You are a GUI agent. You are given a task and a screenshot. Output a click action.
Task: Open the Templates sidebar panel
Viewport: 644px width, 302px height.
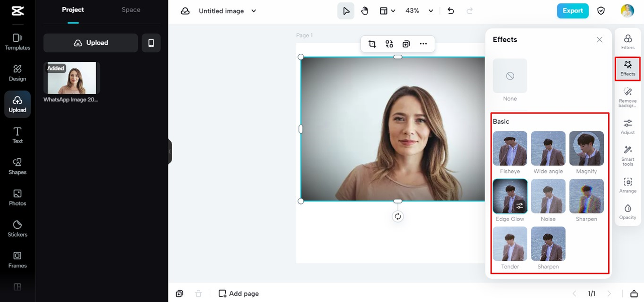[18, 42]
